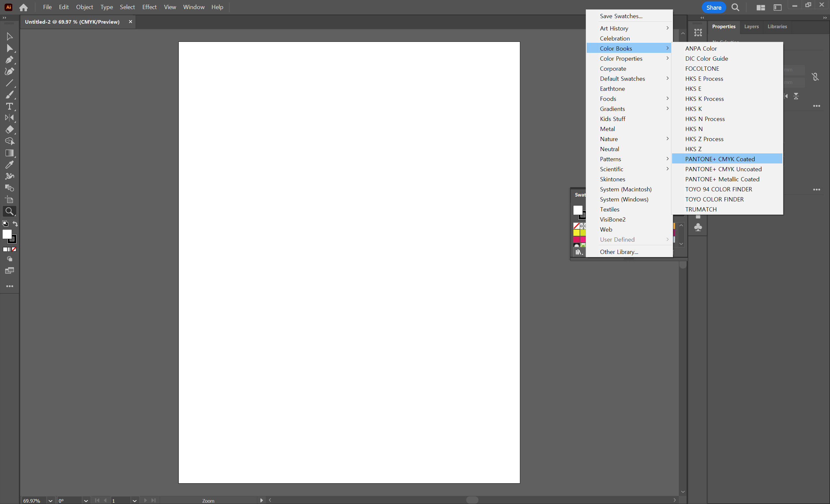Viewport: 830px width, 504px height.
Task: Click the Swatch Libraries menu icon
Action: (579, 252)
